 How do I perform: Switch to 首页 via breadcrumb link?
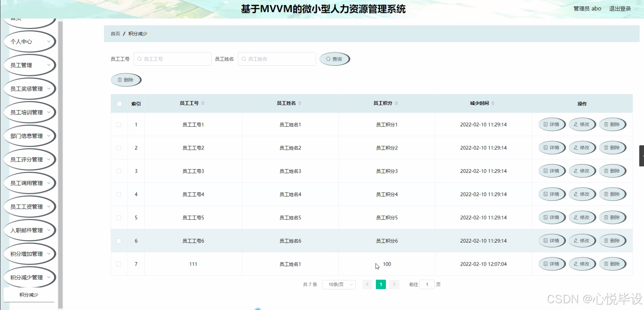115,33
